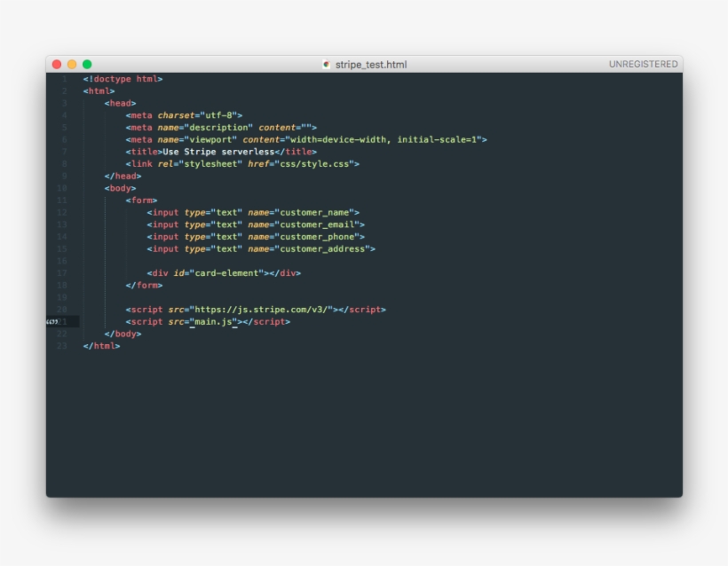Screen dimensions: 728x566
Task: Select the stripe_test.html title text
Action: 369,64
